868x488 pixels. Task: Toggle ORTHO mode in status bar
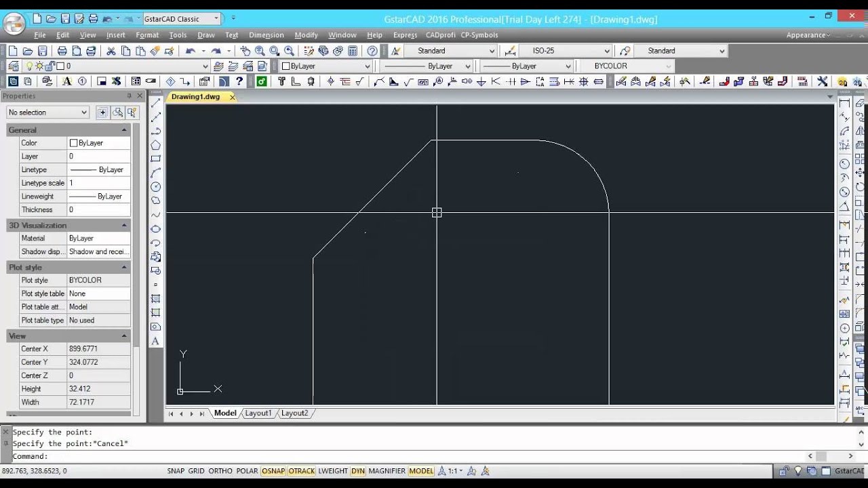click(x=220, y=471)
